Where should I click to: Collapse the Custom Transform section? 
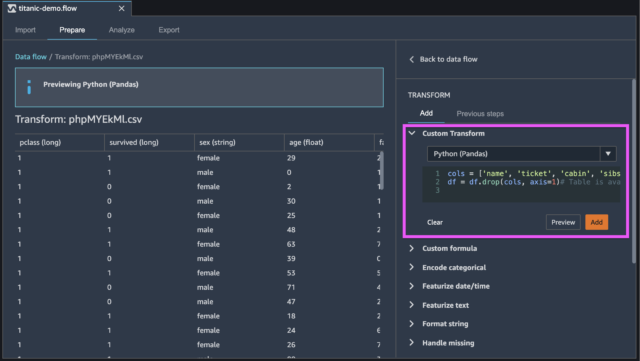[412, 133]
